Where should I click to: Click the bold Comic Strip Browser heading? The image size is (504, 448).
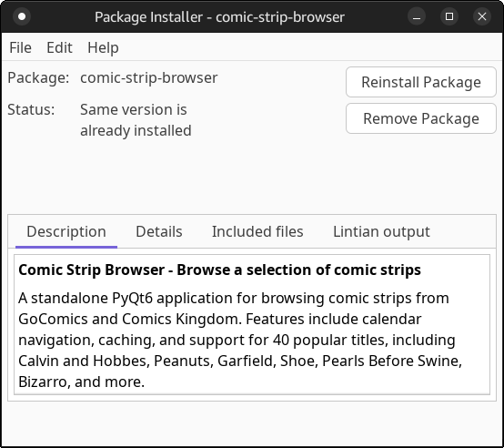(x=219, y=270)
